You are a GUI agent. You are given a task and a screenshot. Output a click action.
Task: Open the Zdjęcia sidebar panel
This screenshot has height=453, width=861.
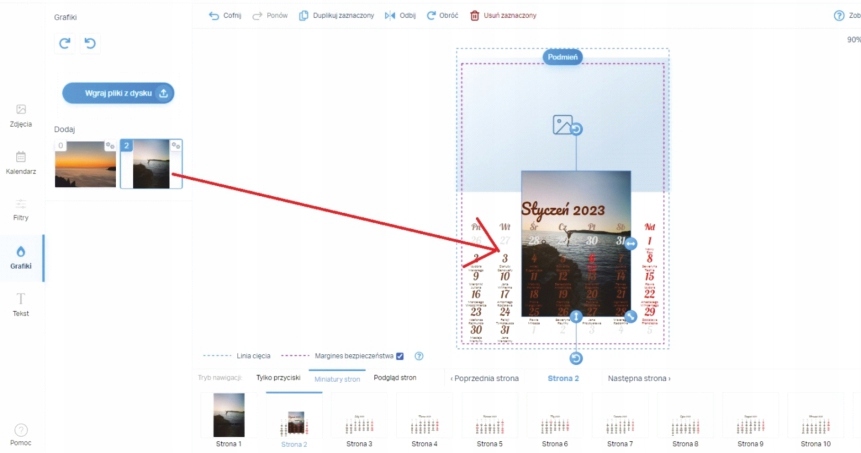[x=21, y=116]
